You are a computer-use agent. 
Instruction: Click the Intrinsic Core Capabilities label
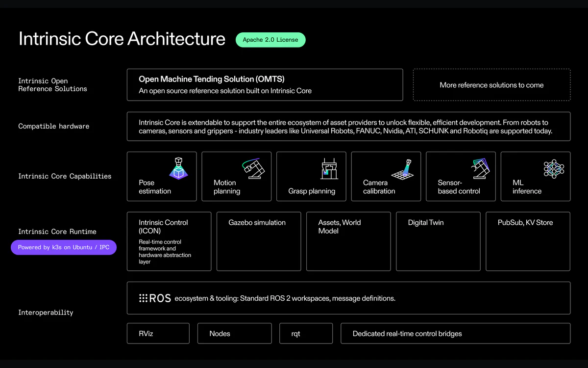(x=65, y=176)
